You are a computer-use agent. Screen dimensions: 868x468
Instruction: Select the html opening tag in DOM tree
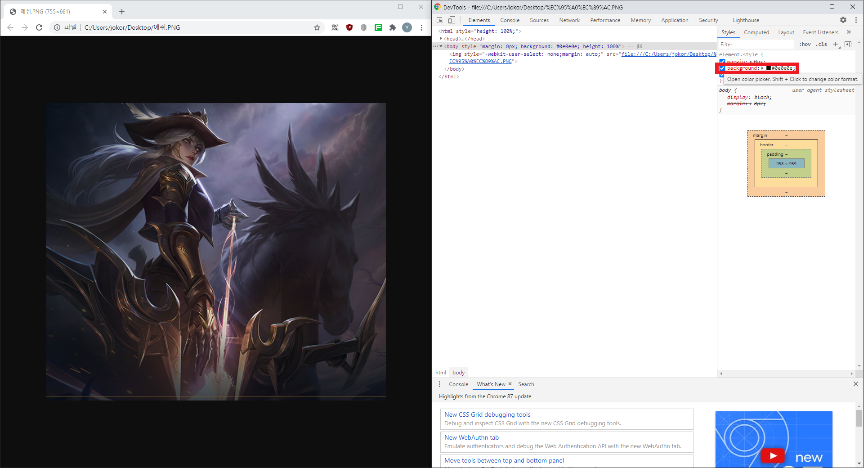point(479,31)
